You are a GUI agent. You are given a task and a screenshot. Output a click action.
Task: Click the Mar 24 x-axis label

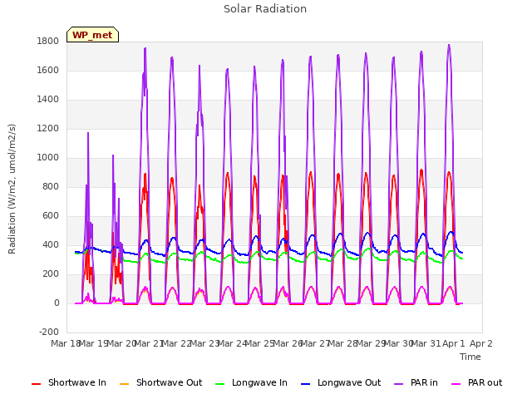232,343
